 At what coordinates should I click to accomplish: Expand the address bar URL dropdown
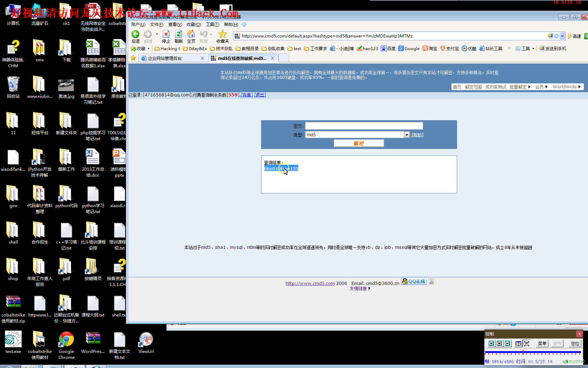(562, 36)
